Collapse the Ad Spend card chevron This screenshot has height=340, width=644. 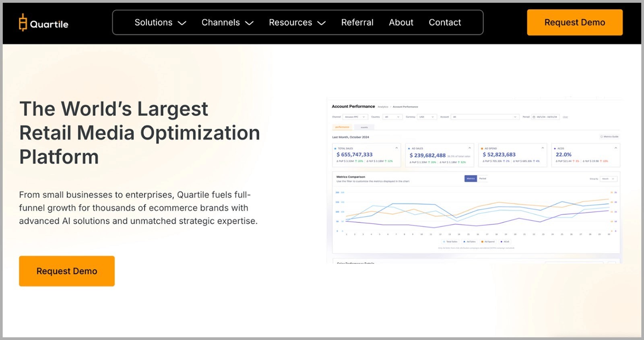[543, 148]
